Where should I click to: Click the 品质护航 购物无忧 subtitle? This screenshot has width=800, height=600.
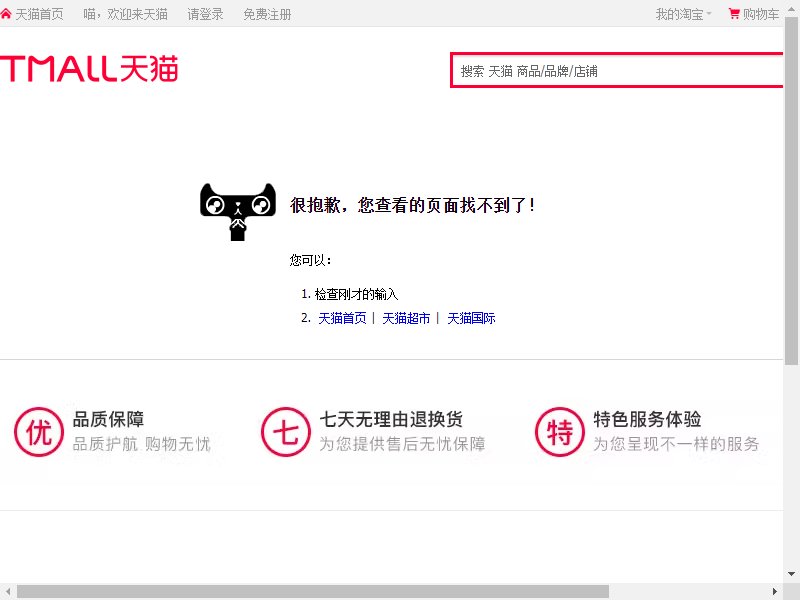[141, 444]
